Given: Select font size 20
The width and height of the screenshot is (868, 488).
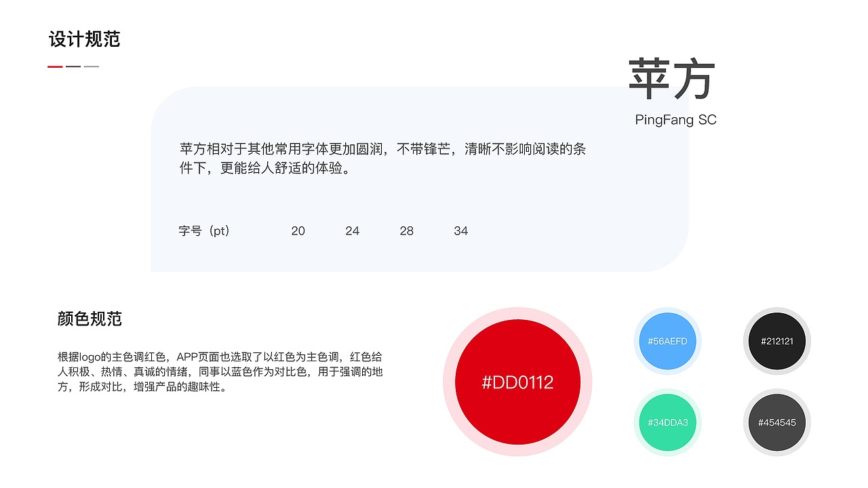Looking at the screenshot, I should coord(298,231).
